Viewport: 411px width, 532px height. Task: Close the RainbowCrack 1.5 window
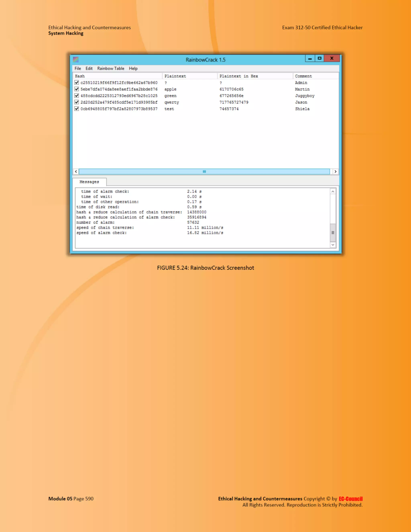pos(332,58)
